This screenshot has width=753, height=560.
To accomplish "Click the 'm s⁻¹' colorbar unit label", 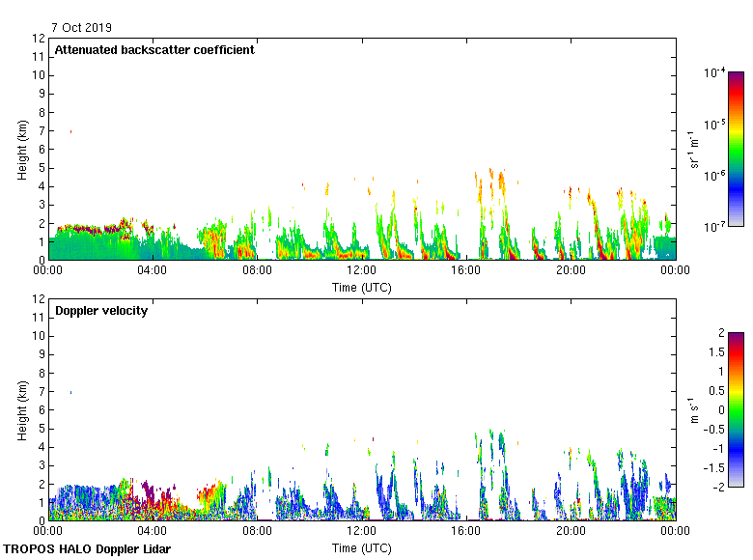I will click(695, 409).
